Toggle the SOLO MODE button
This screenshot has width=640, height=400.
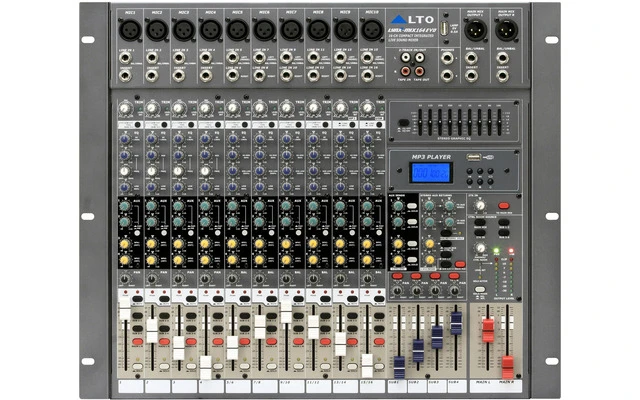tap(480, 289)
